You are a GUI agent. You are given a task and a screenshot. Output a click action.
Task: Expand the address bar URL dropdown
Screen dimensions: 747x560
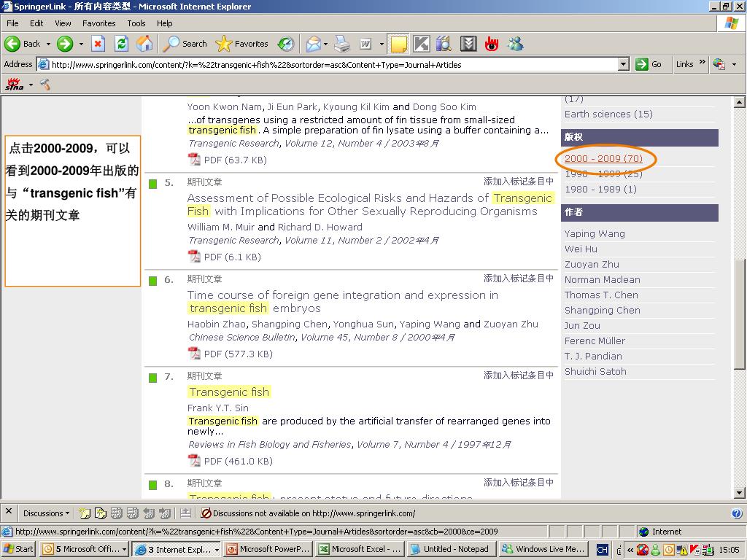click(x=623, y=64)
